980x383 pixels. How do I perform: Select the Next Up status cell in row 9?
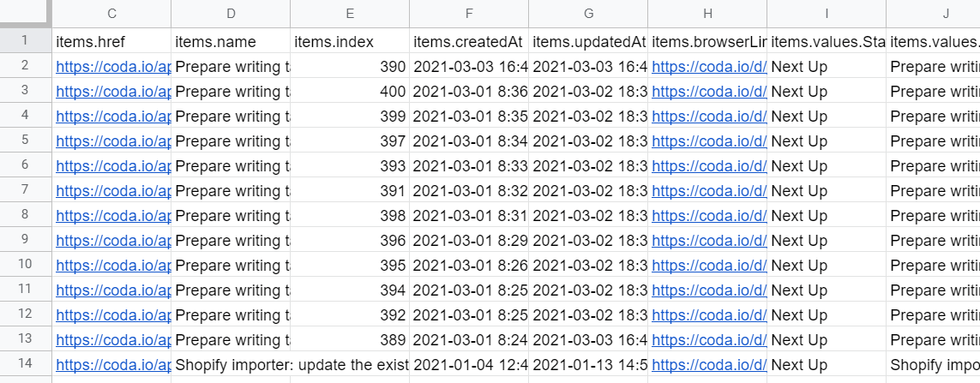(x=827, y=241)
